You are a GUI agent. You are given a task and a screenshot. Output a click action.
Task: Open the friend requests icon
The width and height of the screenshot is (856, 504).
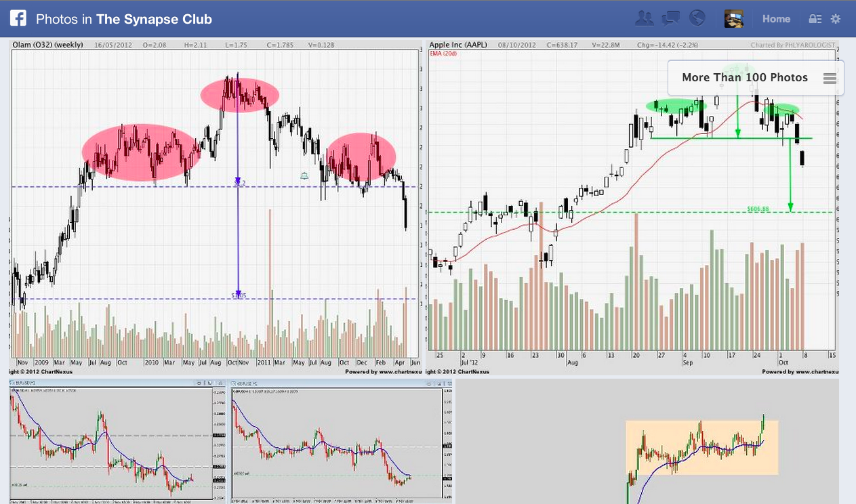coord(644,19)
